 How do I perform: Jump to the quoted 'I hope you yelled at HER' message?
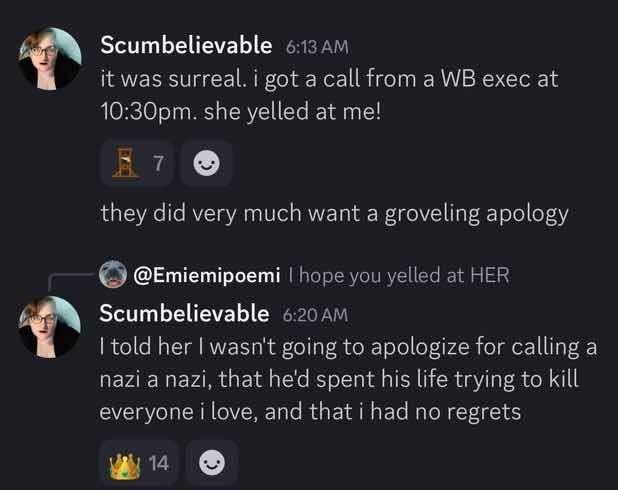(399, 275)
